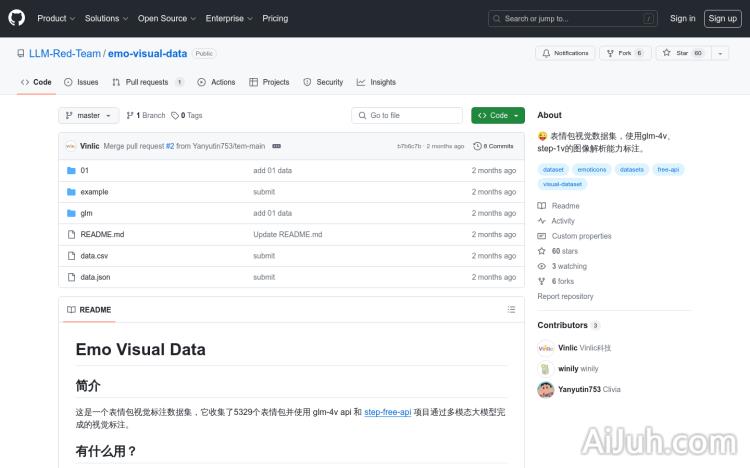Toggle Notifications for the repository
The width and height of the screenshot is (750, 468).
pyautogui.click(x=565, y=53)
